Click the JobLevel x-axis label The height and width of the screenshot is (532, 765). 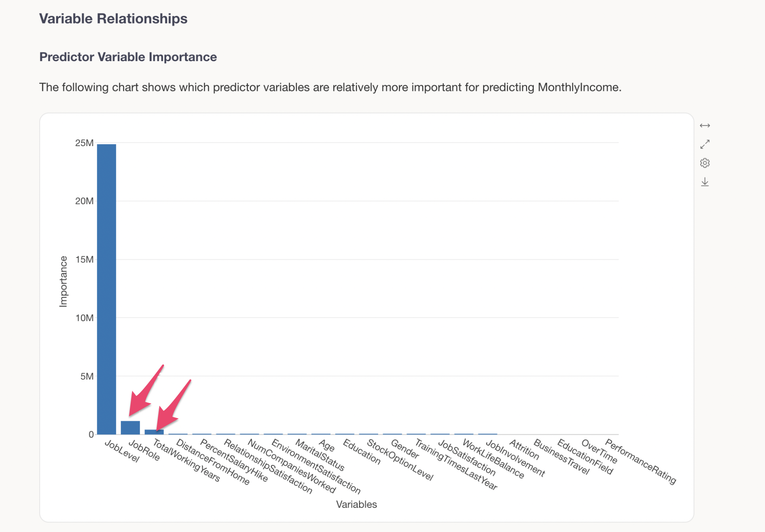pyautogui.click(x=122, y=451)
